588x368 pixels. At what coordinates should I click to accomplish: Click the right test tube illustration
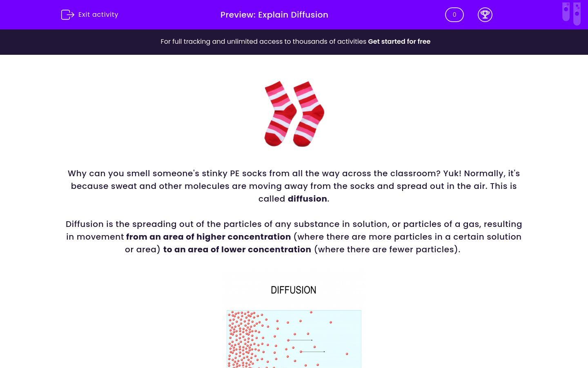coord(577,13)
